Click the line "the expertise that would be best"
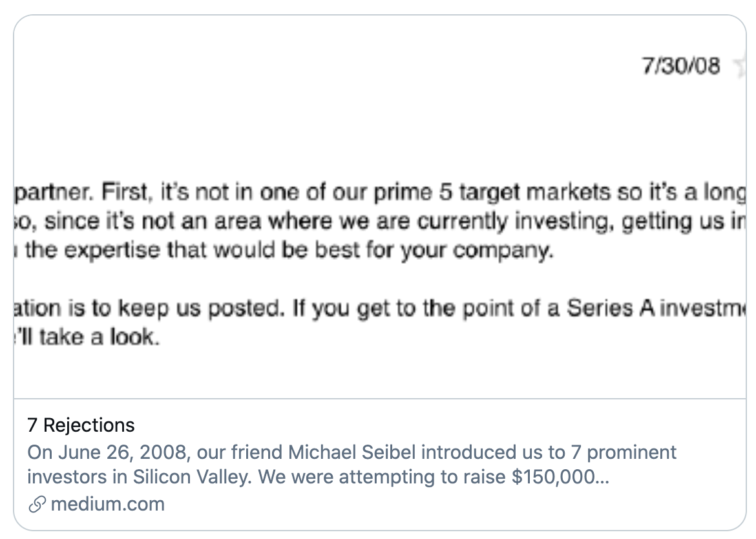 [x=284, y=250]
